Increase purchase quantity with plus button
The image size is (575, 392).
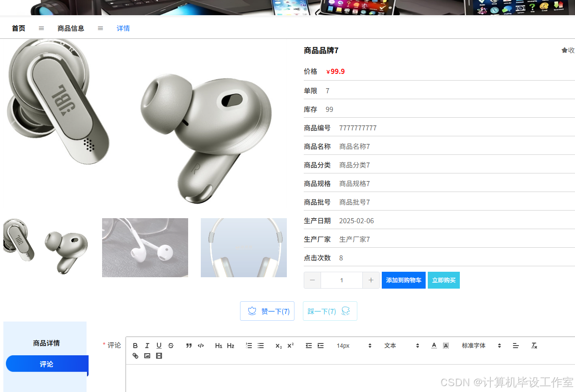(371, 280)
